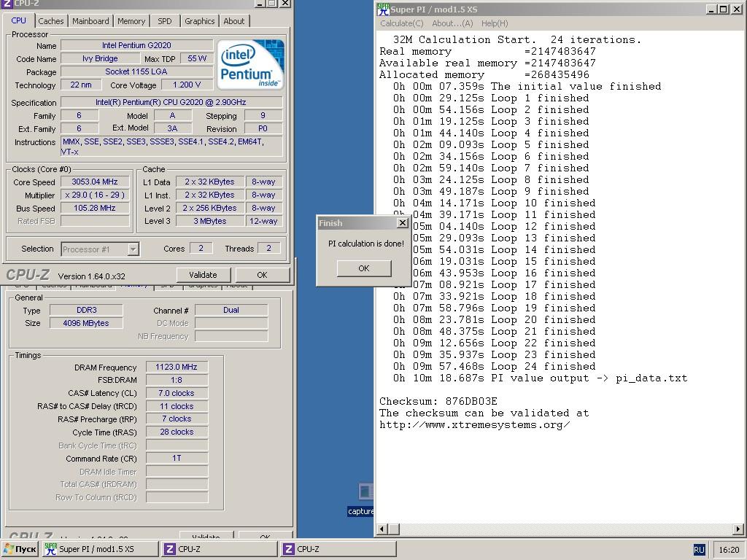Click the FSB:DRAM ratio value 1:8
Screen dimensions: 747x560
pos(177,380)
